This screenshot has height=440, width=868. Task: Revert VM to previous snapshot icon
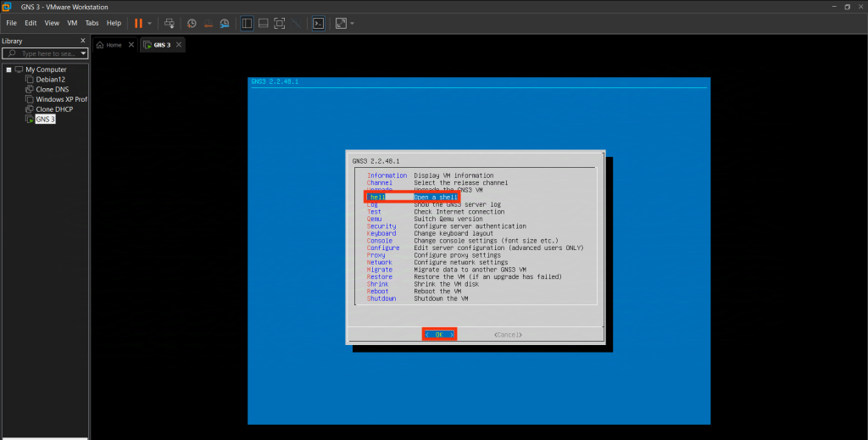208,23
